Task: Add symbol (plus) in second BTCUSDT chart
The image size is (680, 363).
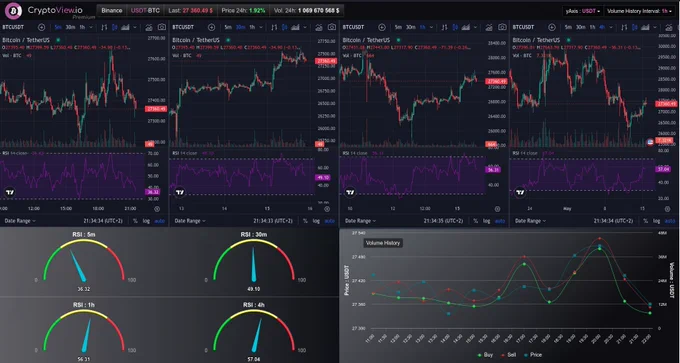Action: click(212, 27)
